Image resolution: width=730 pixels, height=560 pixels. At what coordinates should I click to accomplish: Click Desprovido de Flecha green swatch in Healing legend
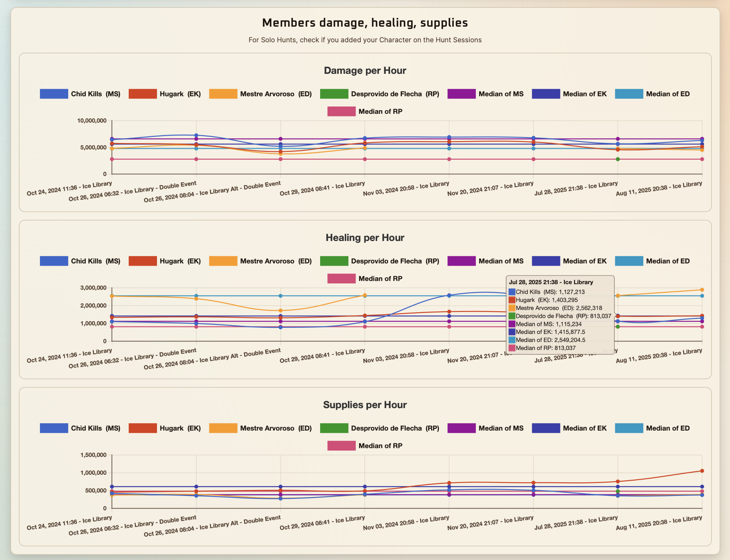pos(334,261)
